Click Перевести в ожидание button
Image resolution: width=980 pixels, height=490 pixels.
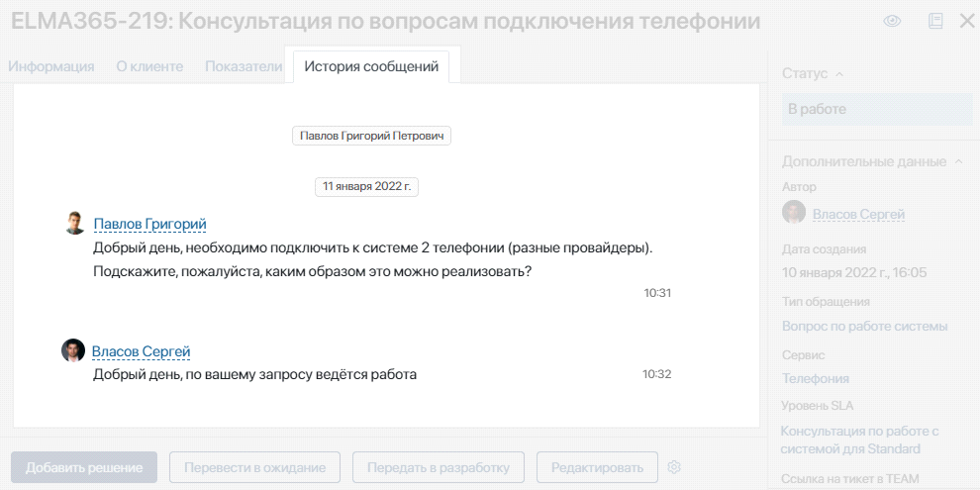tap(255, 467)
